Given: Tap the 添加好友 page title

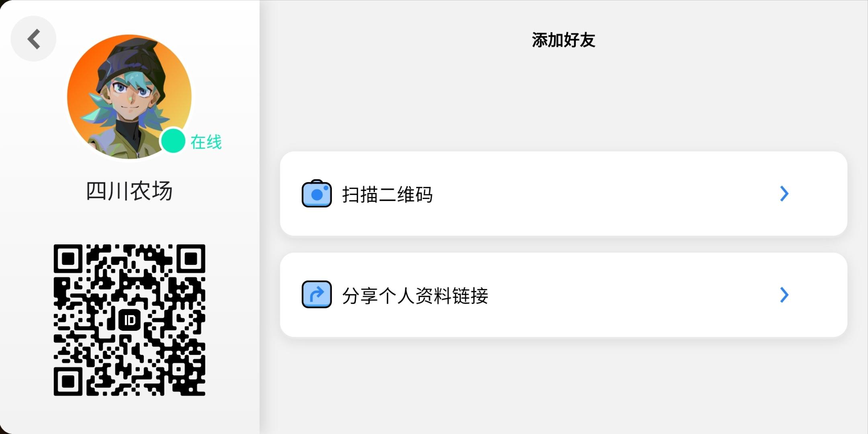Looking at the screenshot, I should tap(563, 40).
